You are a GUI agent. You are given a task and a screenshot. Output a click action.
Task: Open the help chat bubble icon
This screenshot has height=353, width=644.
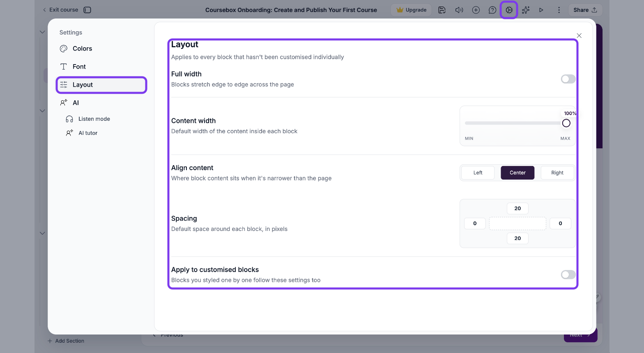point(492,10)
